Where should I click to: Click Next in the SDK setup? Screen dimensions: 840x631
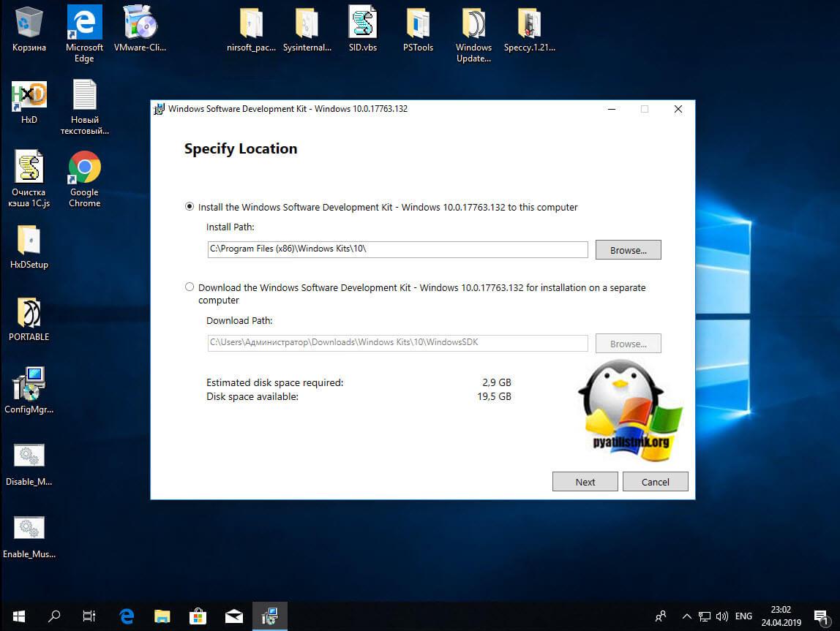pyautogui.click(x=585, y=482)
